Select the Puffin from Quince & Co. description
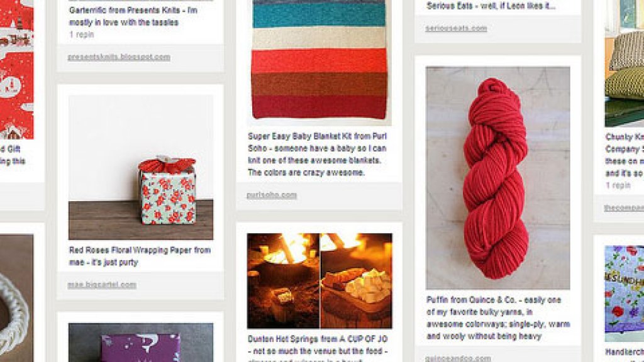 click(498, 318)
